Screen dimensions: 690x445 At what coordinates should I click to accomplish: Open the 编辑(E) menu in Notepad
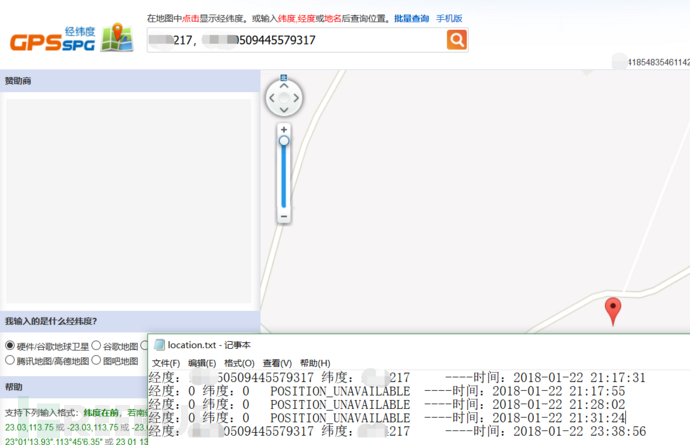pos(202,363)
